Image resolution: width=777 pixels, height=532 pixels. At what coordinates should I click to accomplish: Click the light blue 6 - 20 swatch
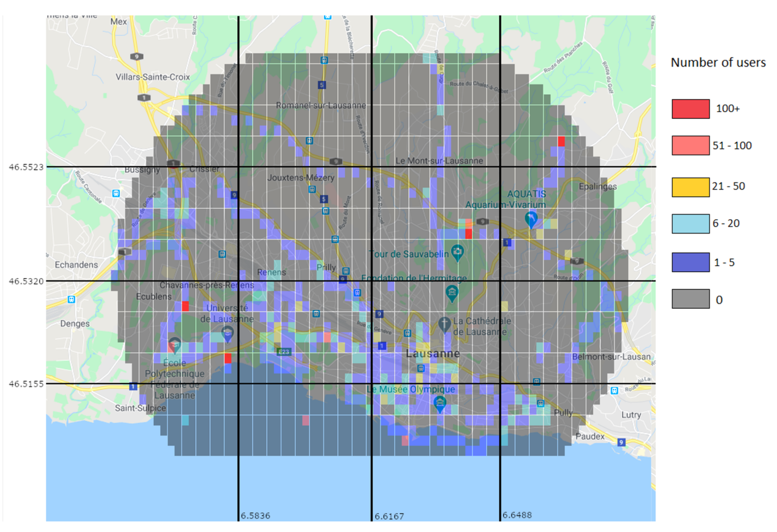(x=690, y=224)
